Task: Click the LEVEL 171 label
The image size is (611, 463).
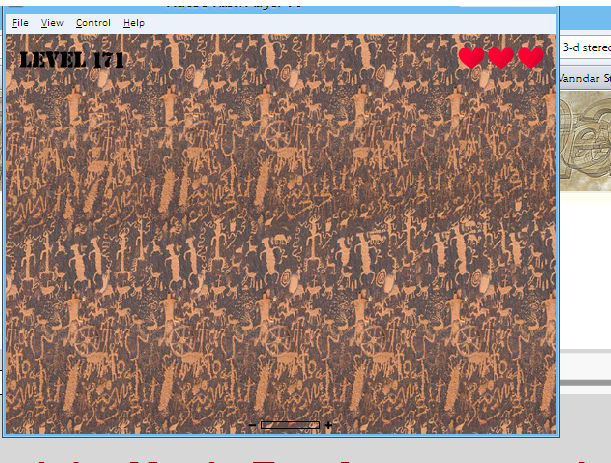Action: (x=71, y=60)
